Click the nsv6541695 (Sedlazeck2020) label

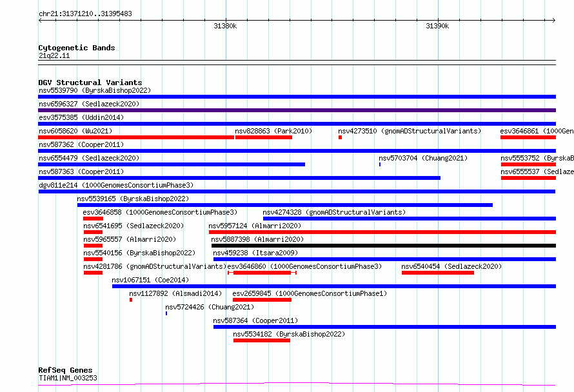(x=134, y=226)
